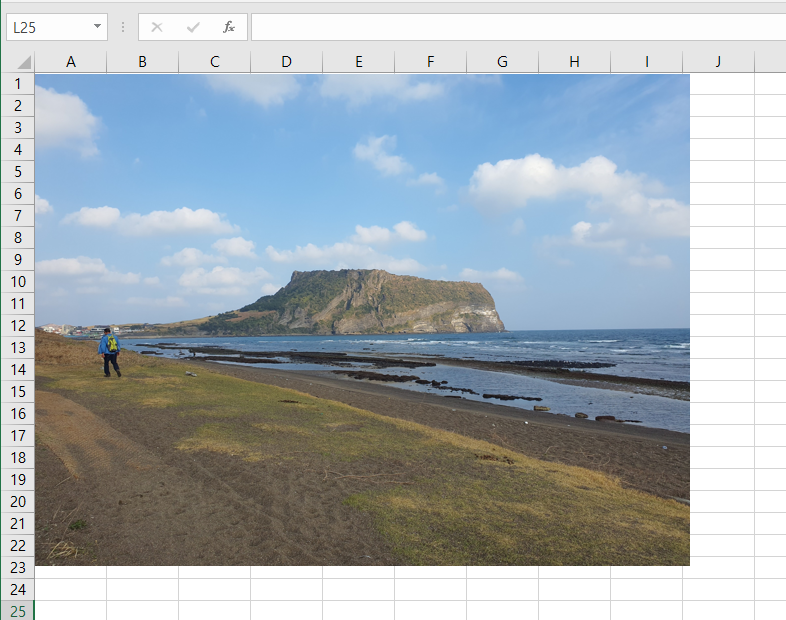The height and width of the screenshot is (620, 786).
Task: Select the inserted coastal landscape picture
Action: (362, 320)
